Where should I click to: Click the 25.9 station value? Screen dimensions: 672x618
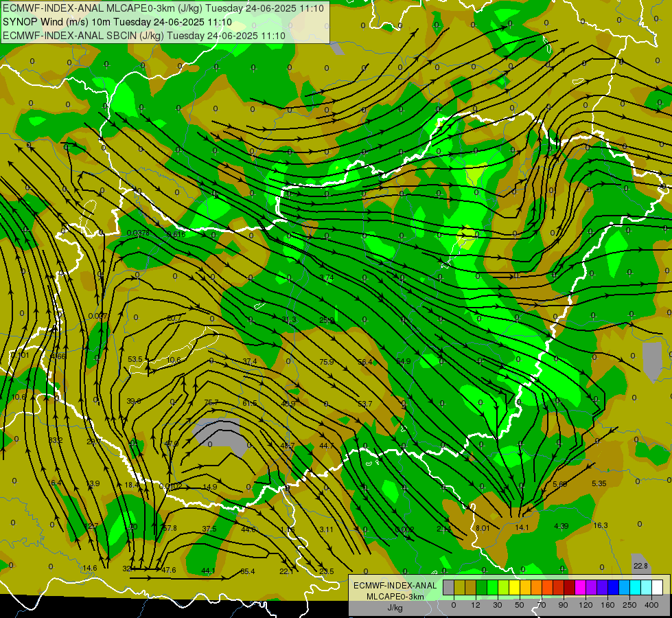coord(327,319)
